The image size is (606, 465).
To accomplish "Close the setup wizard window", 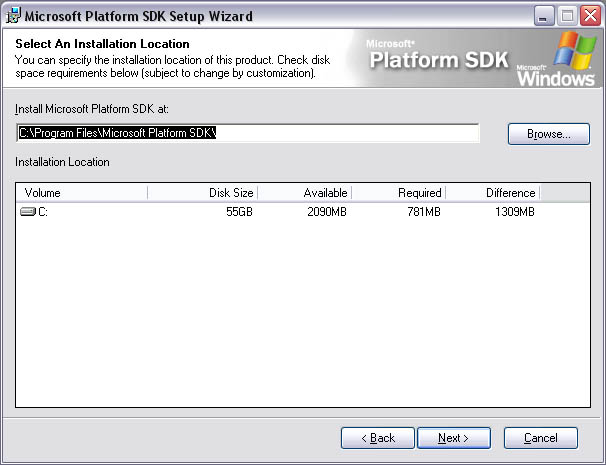I will [591, 16].
